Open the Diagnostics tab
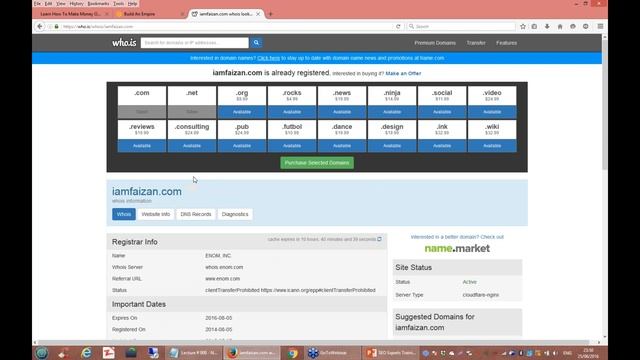 coord(235,214)
